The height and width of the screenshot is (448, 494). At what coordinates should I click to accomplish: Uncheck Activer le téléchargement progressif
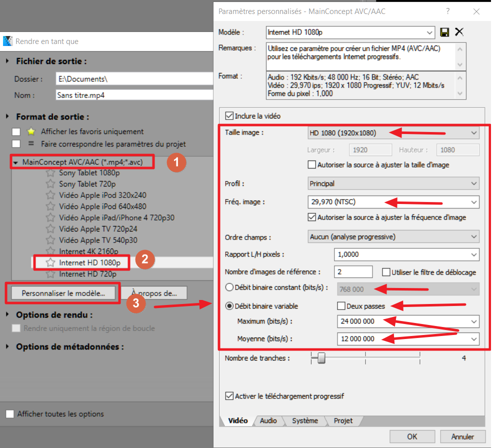[229, 396]
